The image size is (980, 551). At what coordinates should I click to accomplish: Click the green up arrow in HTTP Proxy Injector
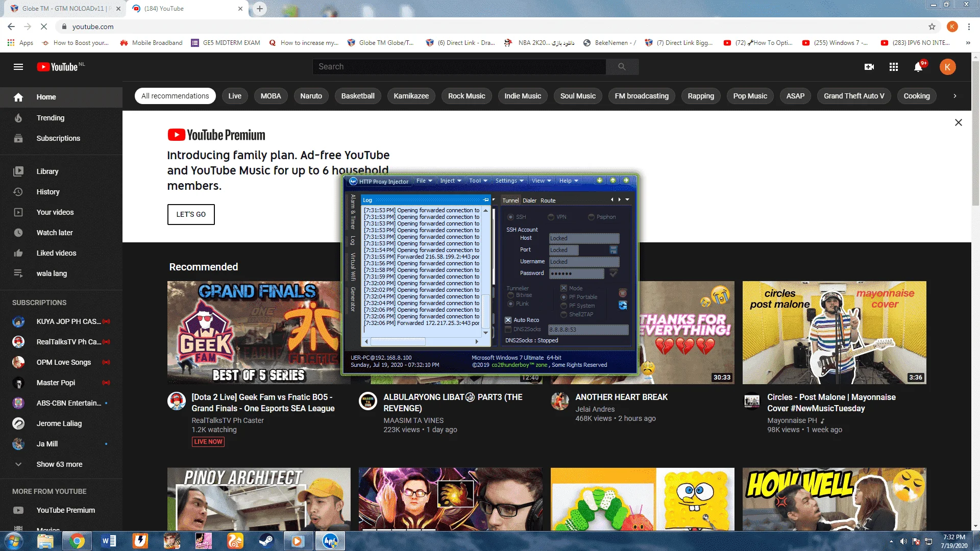coord(613,181)
